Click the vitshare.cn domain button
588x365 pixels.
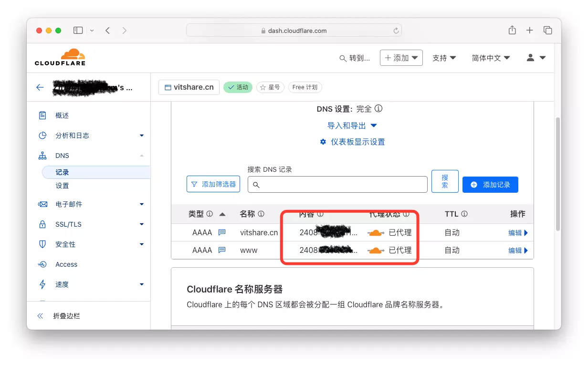[x=189, y=87]
